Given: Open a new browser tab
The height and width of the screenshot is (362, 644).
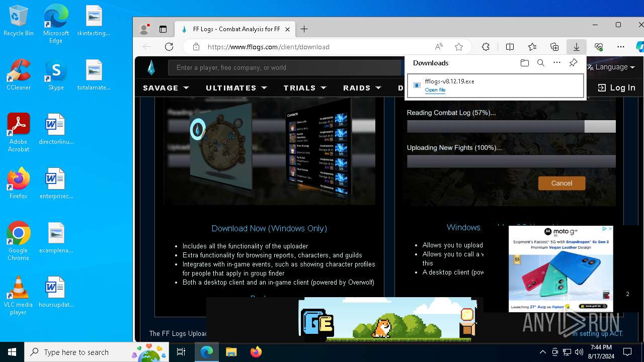Looking at the screenshot, I should point(304,29).
